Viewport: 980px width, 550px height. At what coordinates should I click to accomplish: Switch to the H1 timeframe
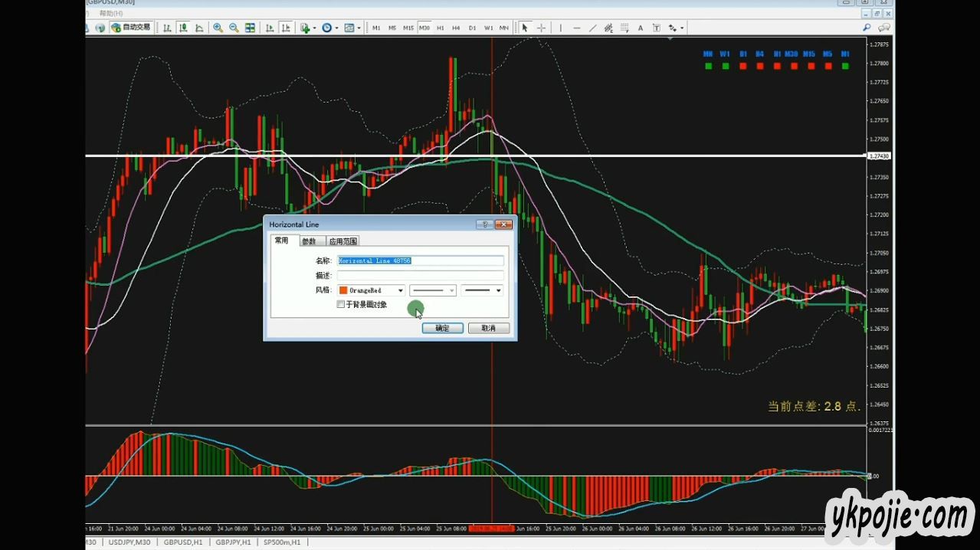440,28
